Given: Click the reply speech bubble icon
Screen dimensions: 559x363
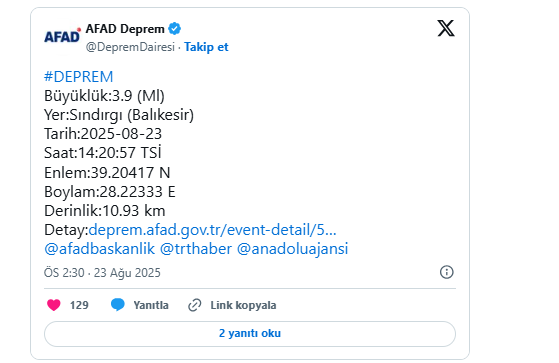Looking at the screenshot, I should [x=118, y=305].
